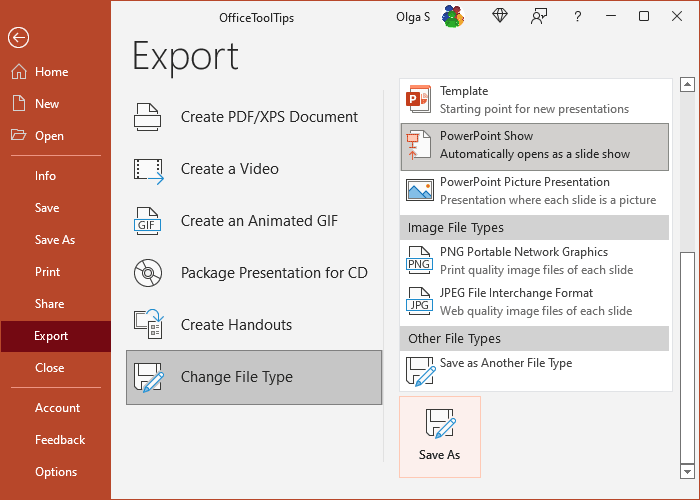The width and height of the screenshot is (700, 500).
Task: Open Help question mark icon
Action: (577, 17)
